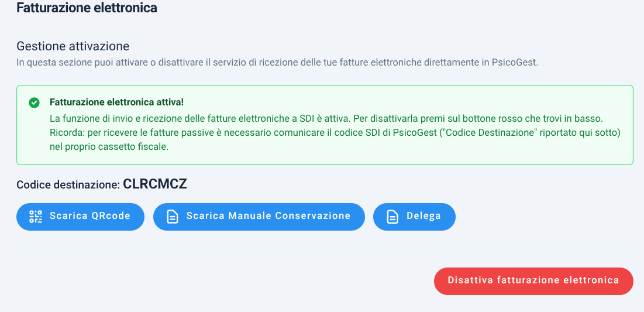Click the Fatturazione elettronica attiva! alert title
This screenshot has height=312, width=644.
[116, 102]
